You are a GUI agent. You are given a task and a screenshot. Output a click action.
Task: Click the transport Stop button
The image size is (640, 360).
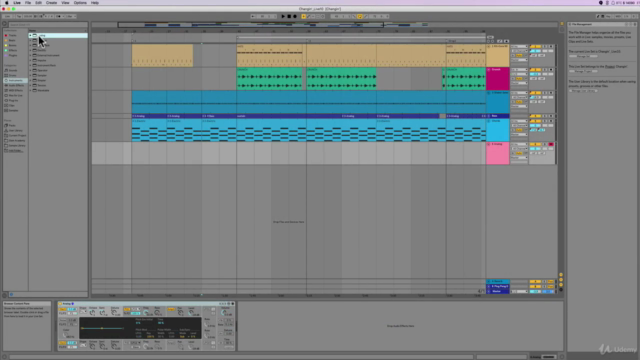pos(289,16)
